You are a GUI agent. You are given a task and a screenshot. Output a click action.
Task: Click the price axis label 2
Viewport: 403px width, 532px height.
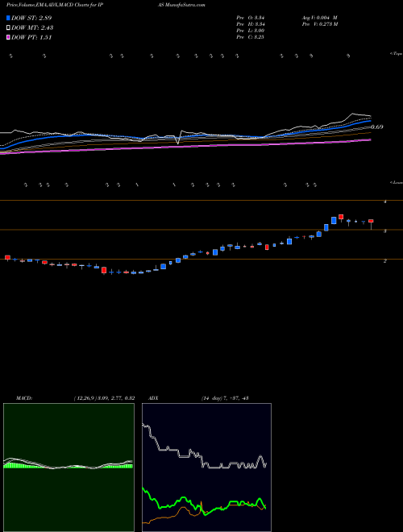click(x=384, y=260)
